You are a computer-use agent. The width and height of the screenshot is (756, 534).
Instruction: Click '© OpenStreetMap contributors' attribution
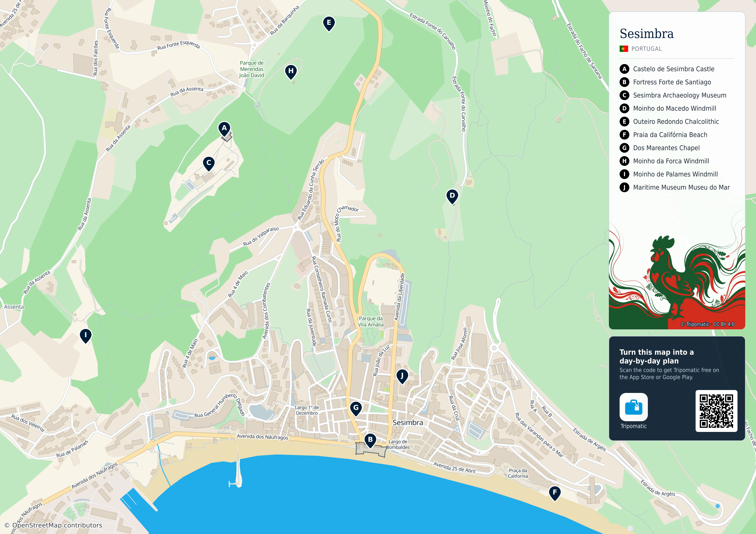coord(53,525)
